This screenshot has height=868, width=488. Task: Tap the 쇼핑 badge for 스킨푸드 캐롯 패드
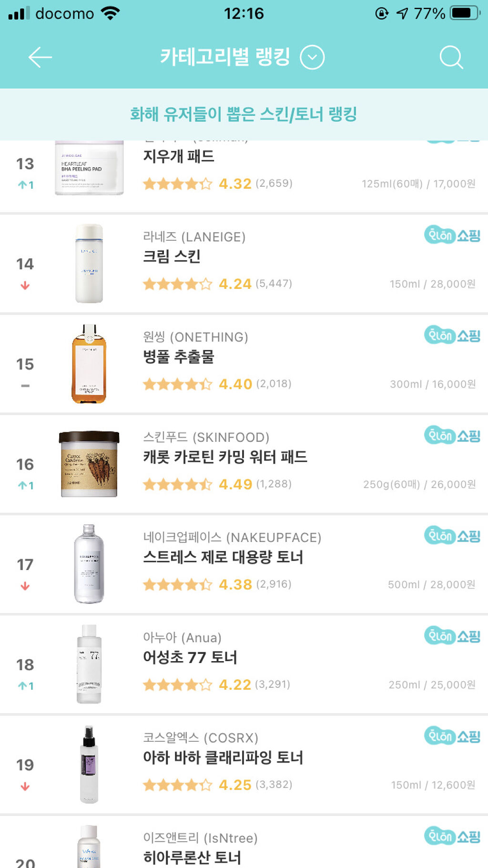click(452, 436)
